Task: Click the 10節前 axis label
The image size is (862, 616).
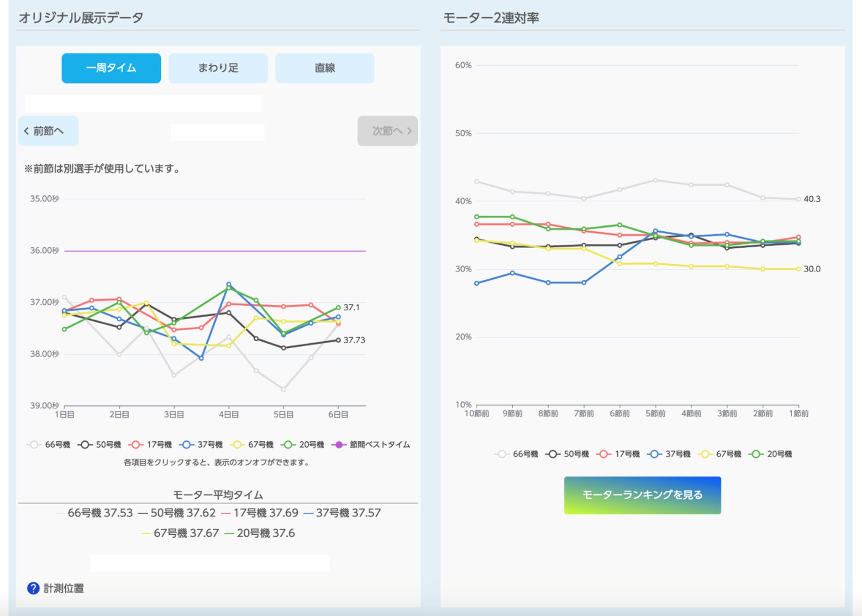Action: coord(477,413)
